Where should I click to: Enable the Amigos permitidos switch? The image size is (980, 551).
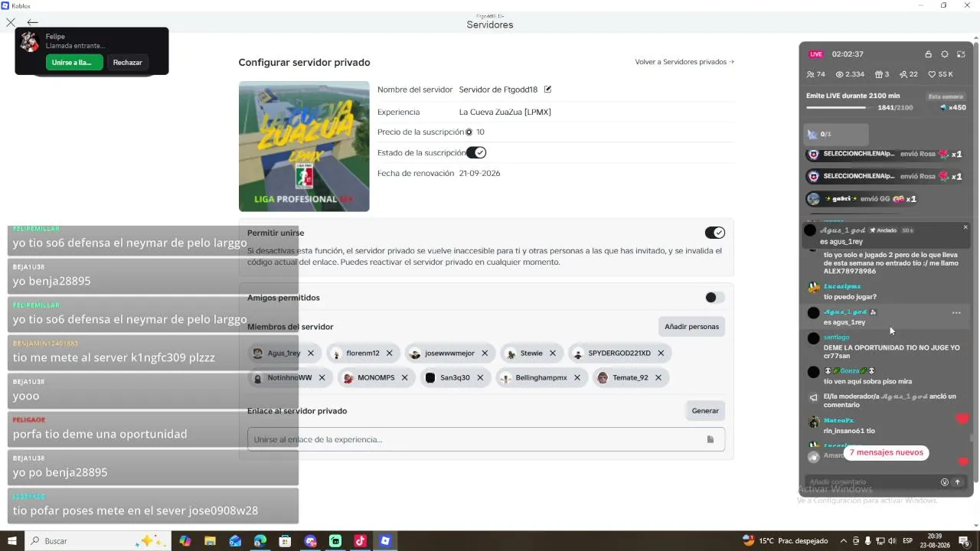pyautogui.click(x=714, y=298)
